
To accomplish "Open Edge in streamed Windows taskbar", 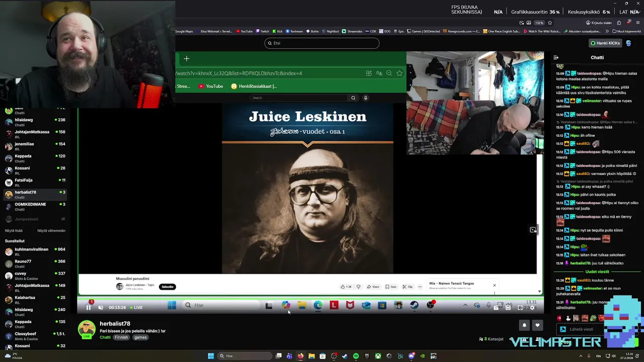I will pos(318,305).
